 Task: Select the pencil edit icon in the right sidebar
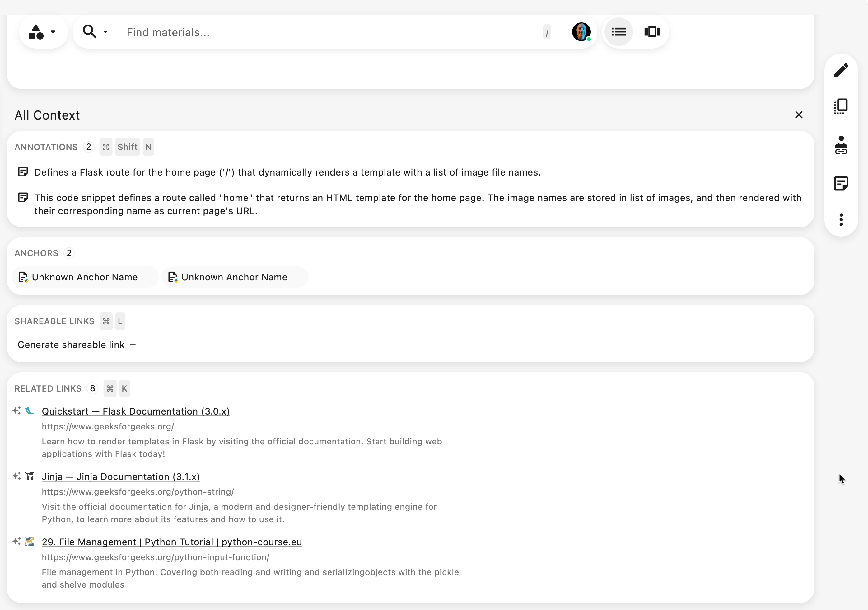(841, 70)
